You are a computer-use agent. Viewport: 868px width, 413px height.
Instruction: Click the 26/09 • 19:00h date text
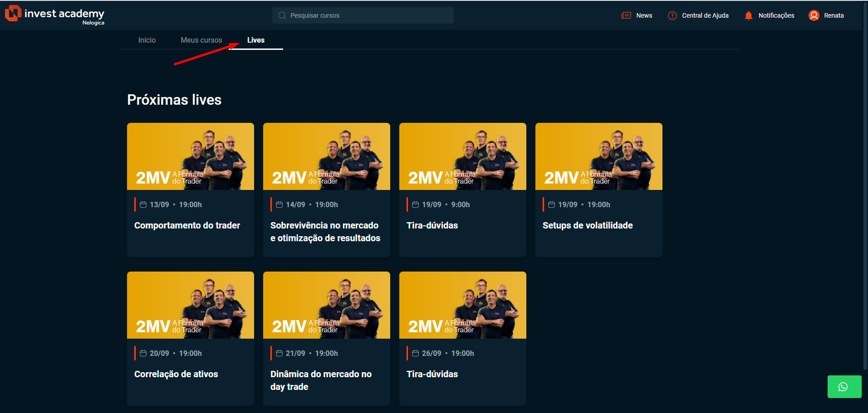click(x=448, y=353)
